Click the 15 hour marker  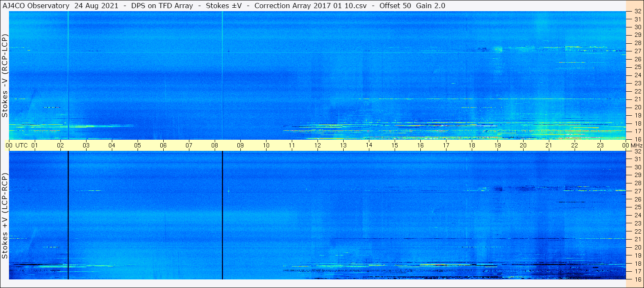tap(395, 145)
